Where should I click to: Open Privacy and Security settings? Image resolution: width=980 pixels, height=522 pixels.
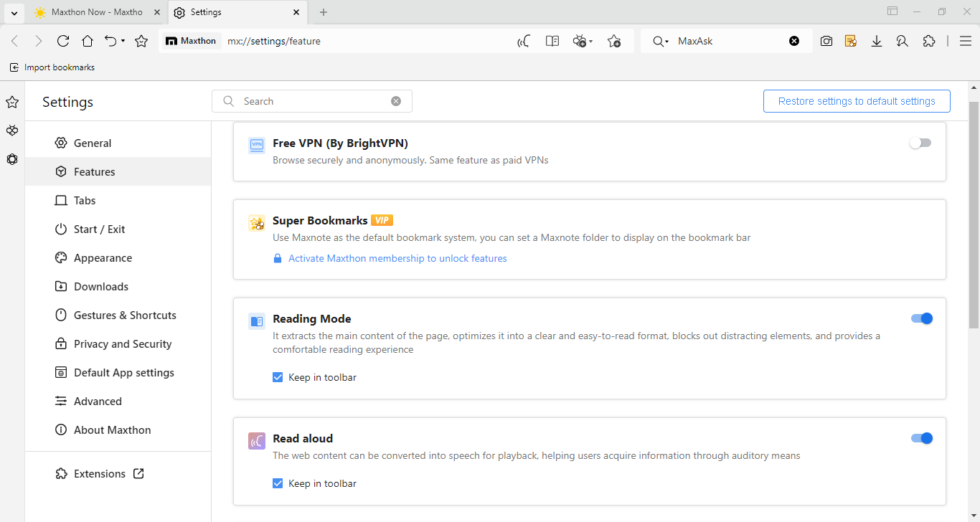(x=118, y=343)
